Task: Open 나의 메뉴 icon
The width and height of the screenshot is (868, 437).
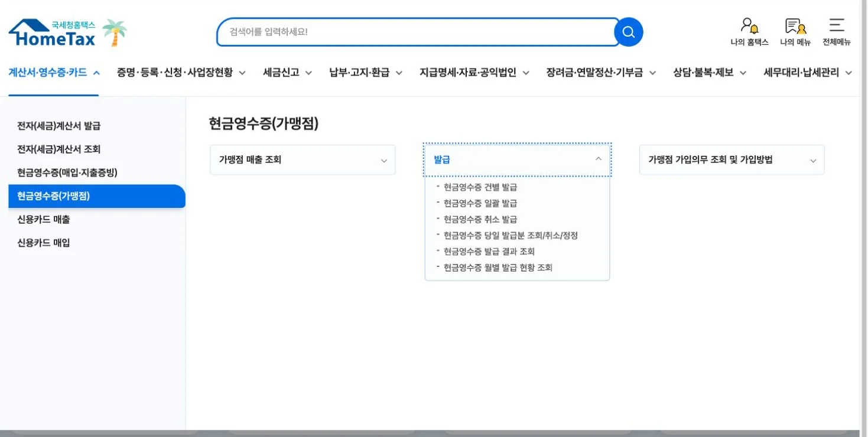Action: coord(795,32)
